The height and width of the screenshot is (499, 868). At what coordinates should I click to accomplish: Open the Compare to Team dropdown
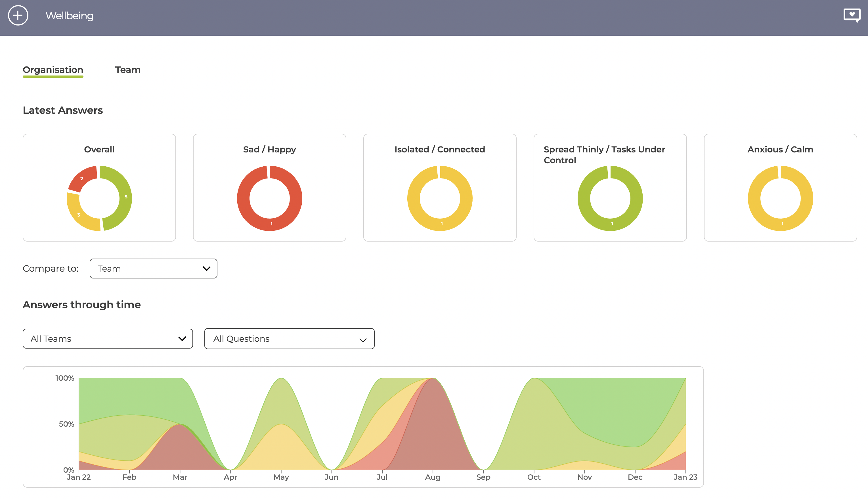(154, 268)
